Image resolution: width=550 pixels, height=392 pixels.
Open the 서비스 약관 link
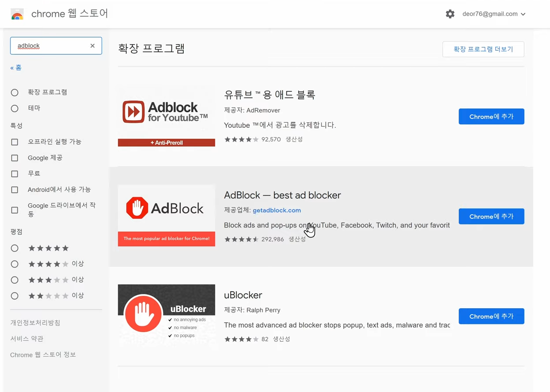[27, 339]
